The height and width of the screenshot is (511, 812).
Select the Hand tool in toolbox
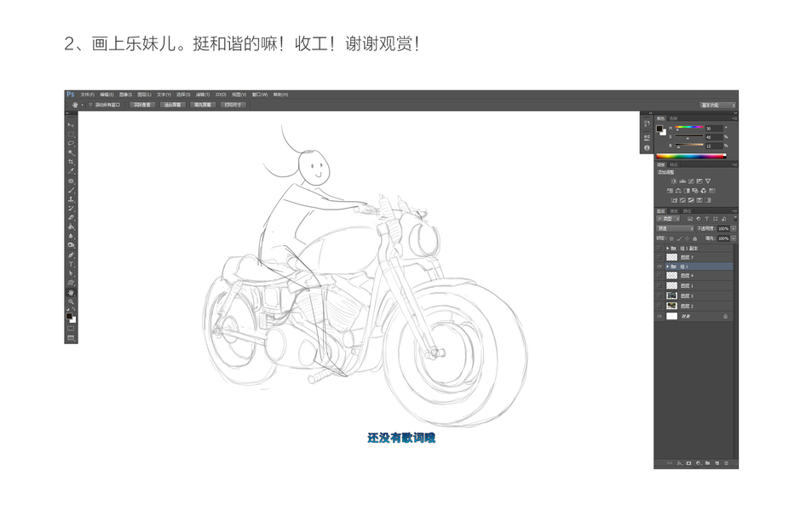71,292
